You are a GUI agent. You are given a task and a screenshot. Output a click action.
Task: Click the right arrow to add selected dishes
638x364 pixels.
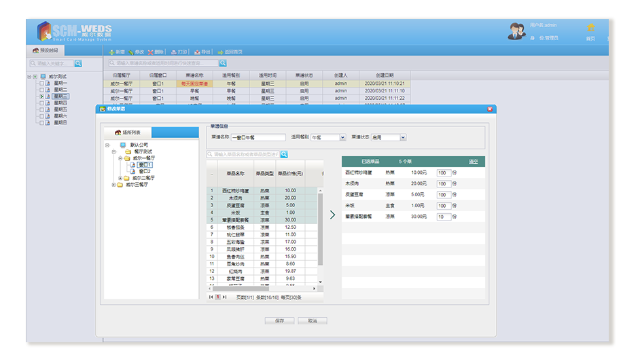pos(332,215)
